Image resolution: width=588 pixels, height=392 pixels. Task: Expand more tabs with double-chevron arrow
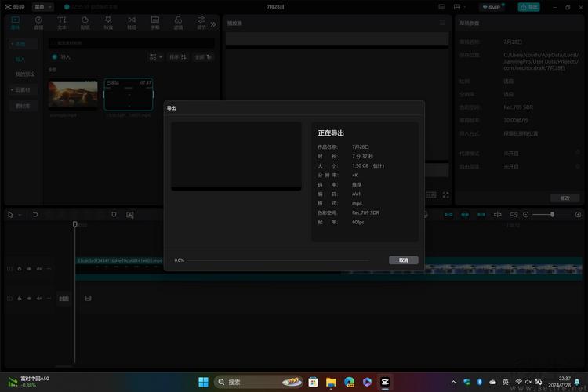(x=213, y=24)
